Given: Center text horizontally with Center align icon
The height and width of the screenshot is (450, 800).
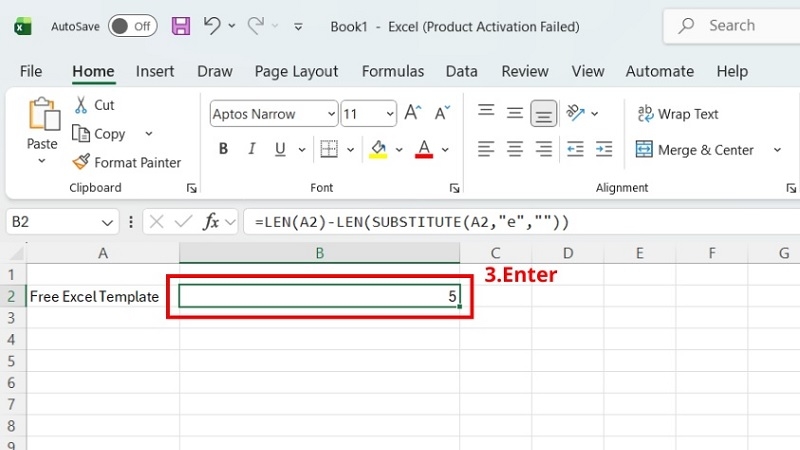Looking at the screenshot, I should (x=514, y=149).
